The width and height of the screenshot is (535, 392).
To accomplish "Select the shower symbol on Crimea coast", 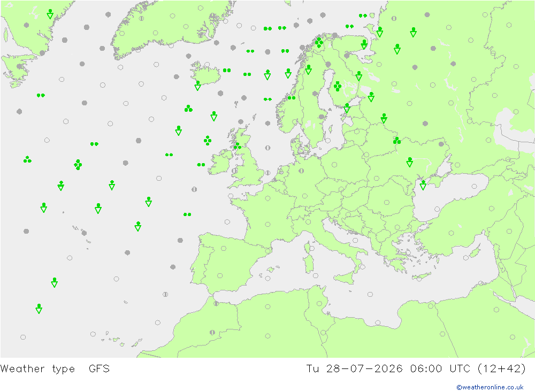I will click(x=423, y=185).
